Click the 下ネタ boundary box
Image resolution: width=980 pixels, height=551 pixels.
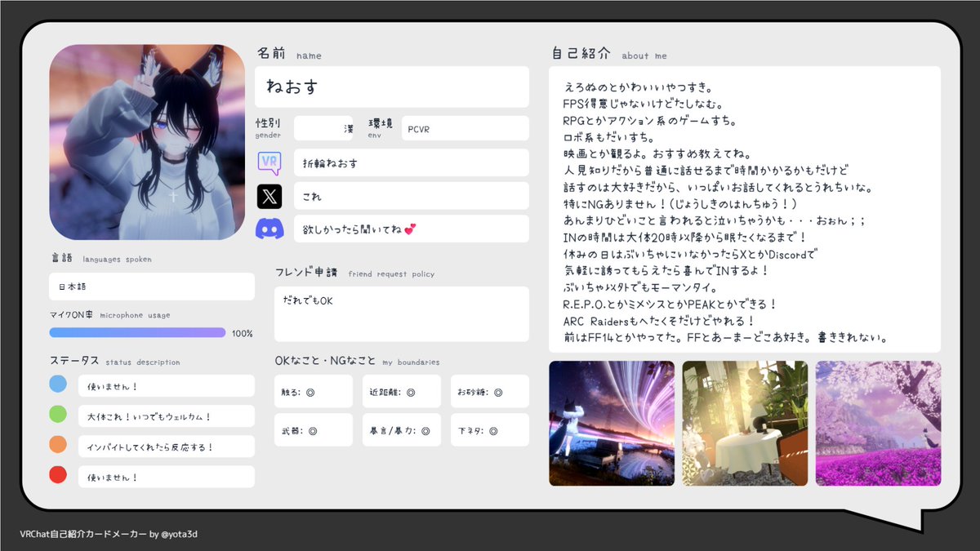pyautogui.click(x=490, y=429)
